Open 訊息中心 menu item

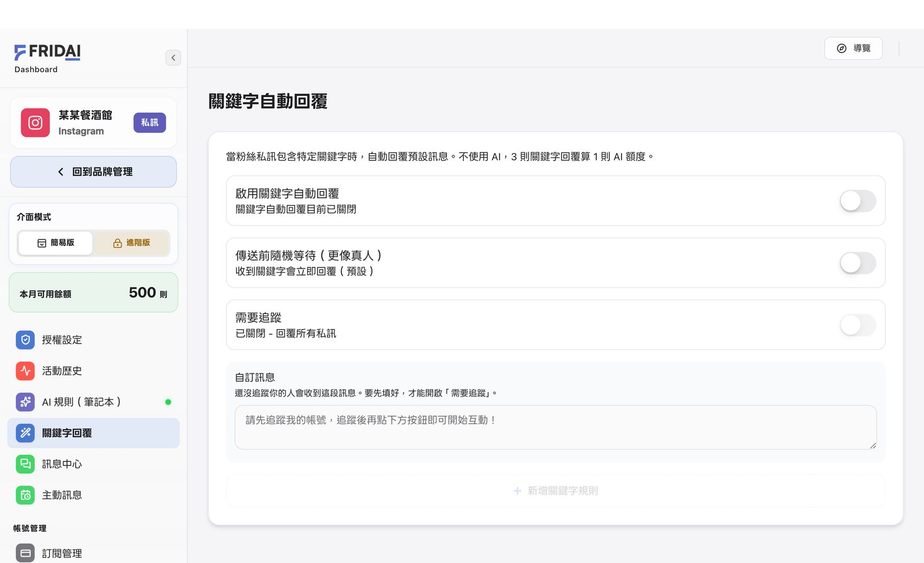pyautogui.click(x=94, y=464)
